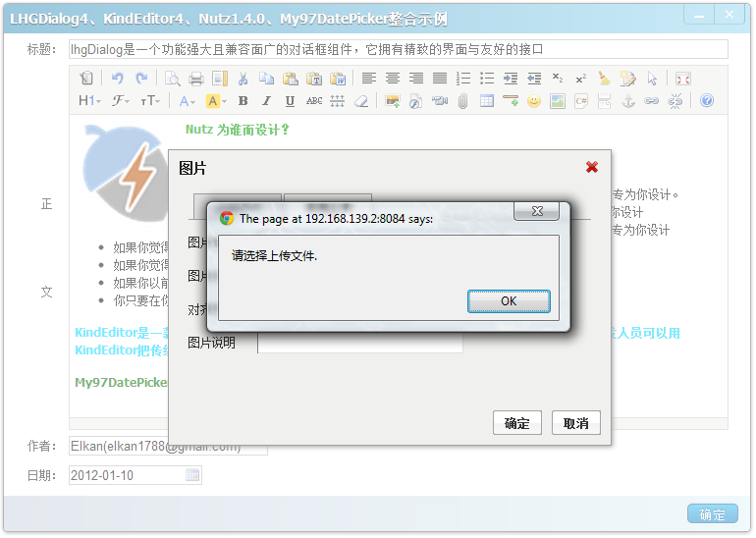Insert an image from toolbar
The image size is (756, 538).
click(x=393, y=101)
